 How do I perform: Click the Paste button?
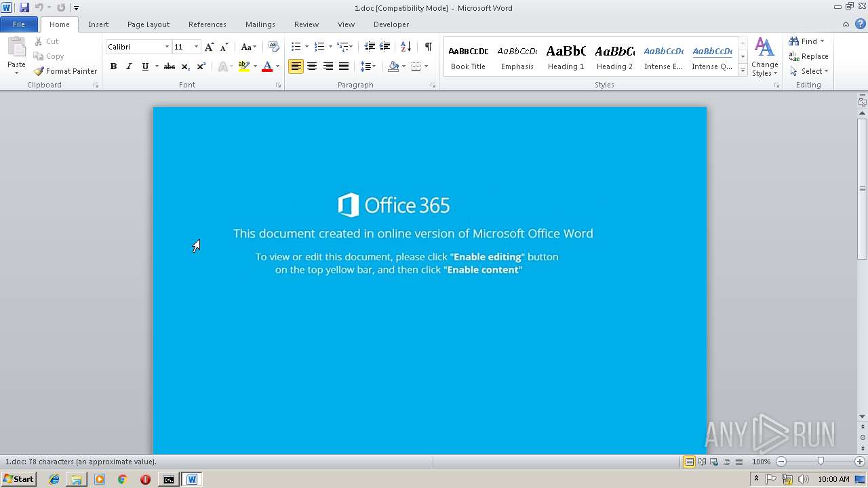(16, 56)
